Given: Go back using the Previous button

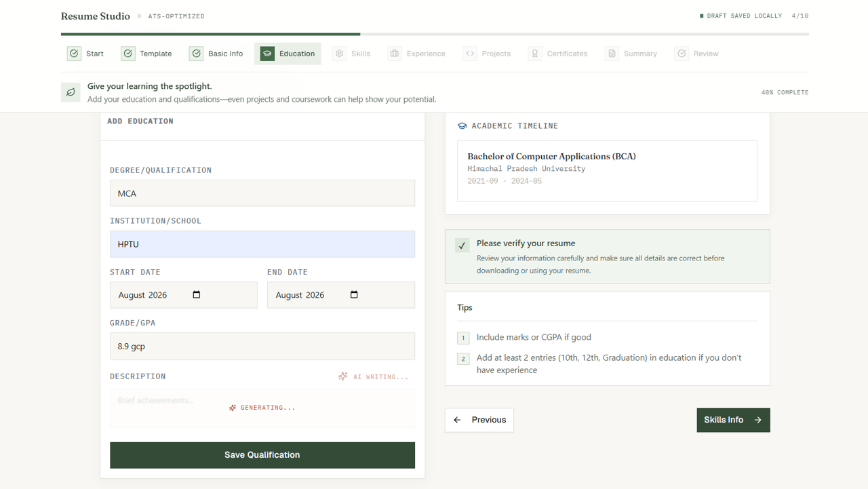Looking at the screenshot, I should 479,420.
